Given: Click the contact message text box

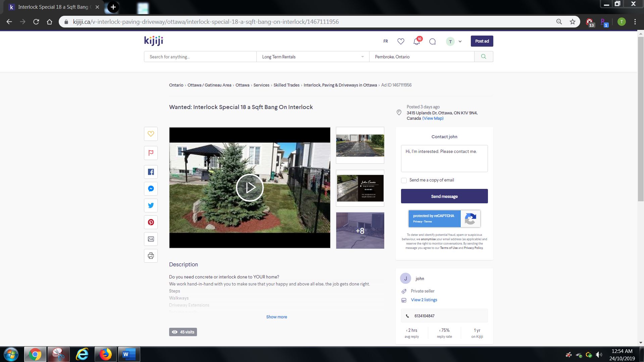Looking at the screenshot, I should coord(444,159).
